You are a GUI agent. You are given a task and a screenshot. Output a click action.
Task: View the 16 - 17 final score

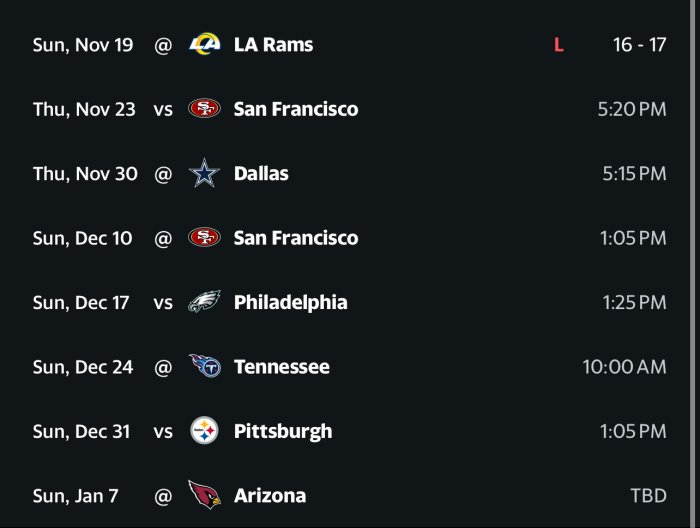(x=639, y=45)
